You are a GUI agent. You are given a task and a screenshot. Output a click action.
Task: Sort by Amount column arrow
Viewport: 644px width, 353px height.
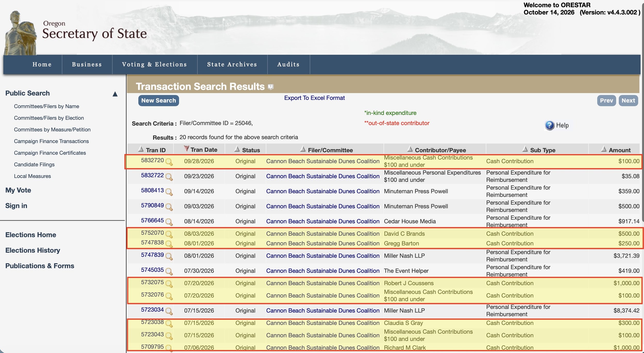(604, 149)
